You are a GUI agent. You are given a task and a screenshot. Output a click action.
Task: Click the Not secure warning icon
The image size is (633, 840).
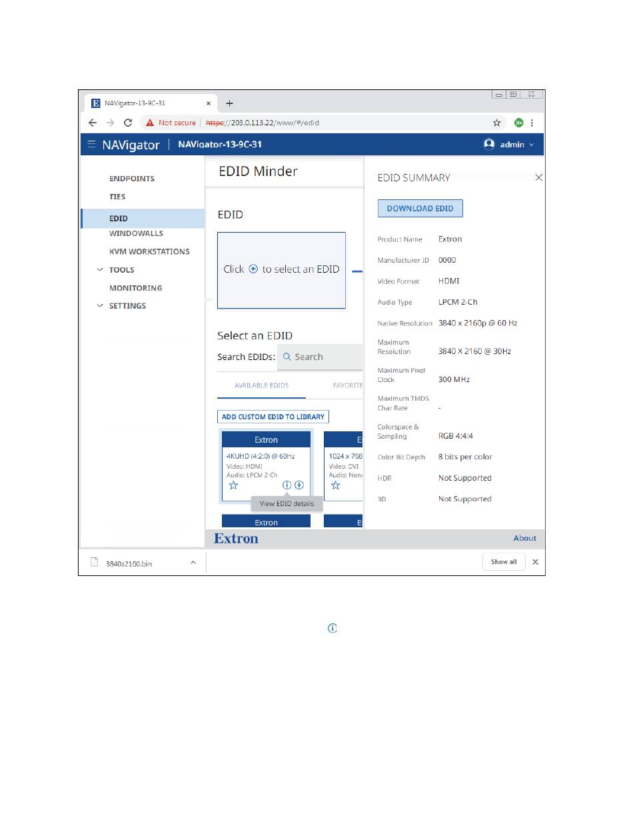pos(150,123)
